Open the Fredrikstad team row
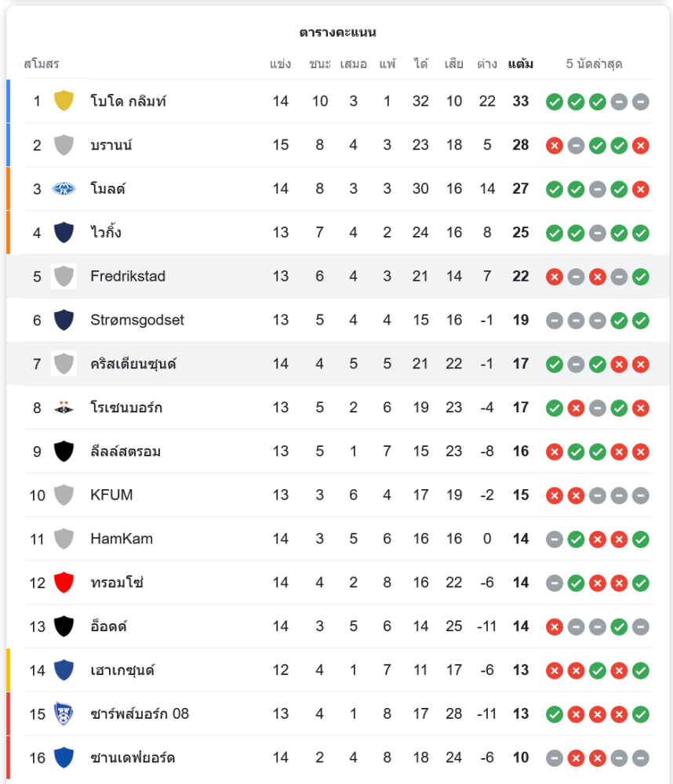Screen dimensions: 673x784 (128, 276)
